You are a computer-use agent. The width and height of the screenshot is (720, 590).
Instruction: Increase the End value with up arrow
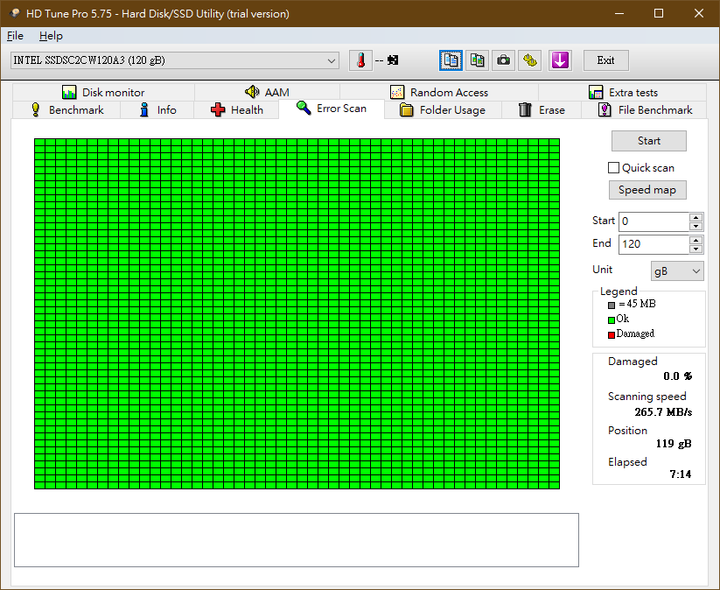(x=696, y=240)
